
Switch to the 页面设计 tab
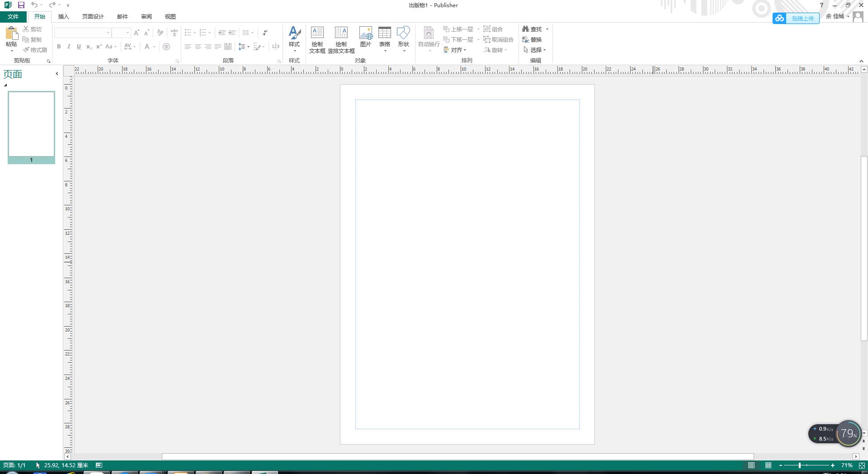(x=93, y=17)
